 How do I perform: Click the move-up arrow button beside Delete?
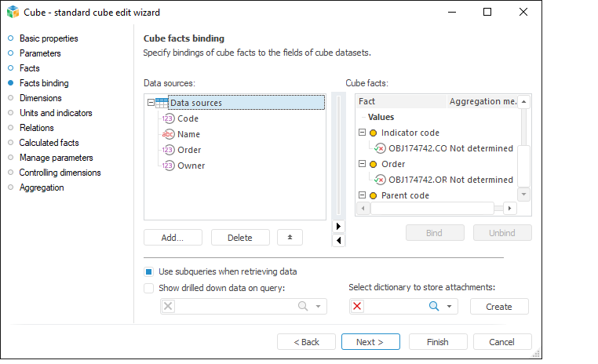coord(290,238)
